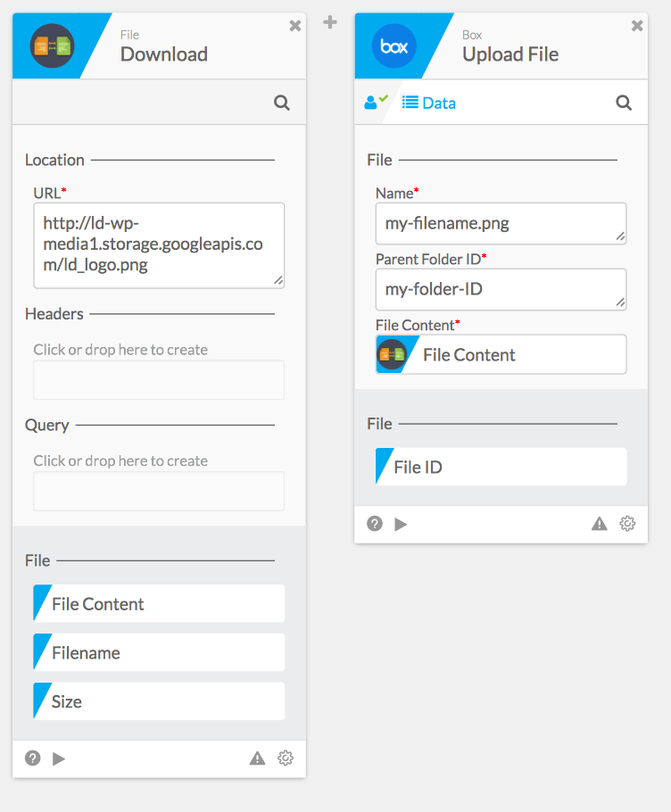Open help for the Download card
The width and height of the screenshot is (671, 812).
pos(33,758)
